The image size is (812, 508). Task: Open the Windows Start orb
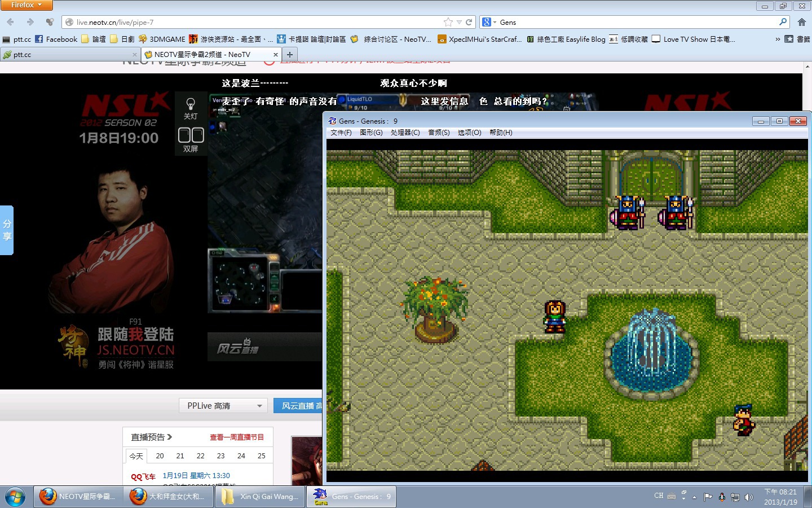tap(15, 497)
